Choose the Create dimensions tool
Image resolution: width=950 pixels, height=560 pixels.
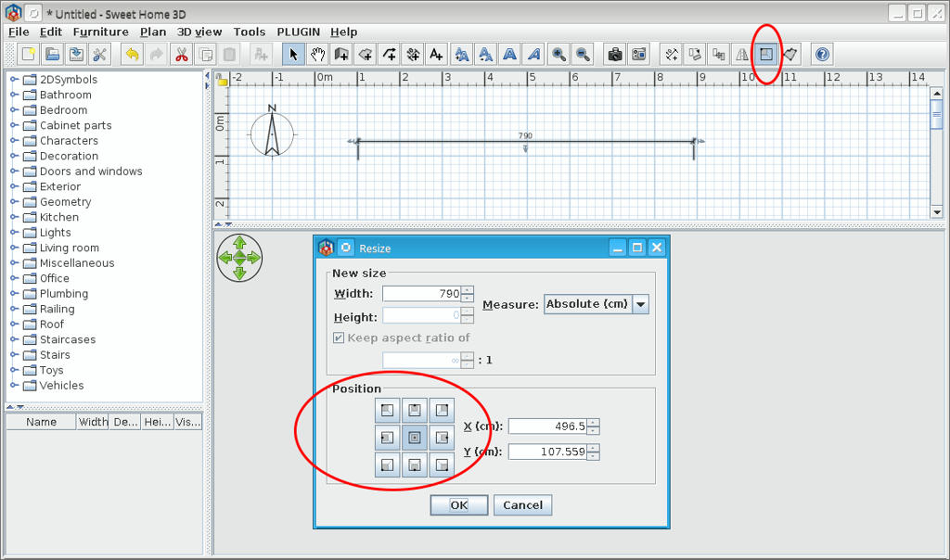pos(413,55)
